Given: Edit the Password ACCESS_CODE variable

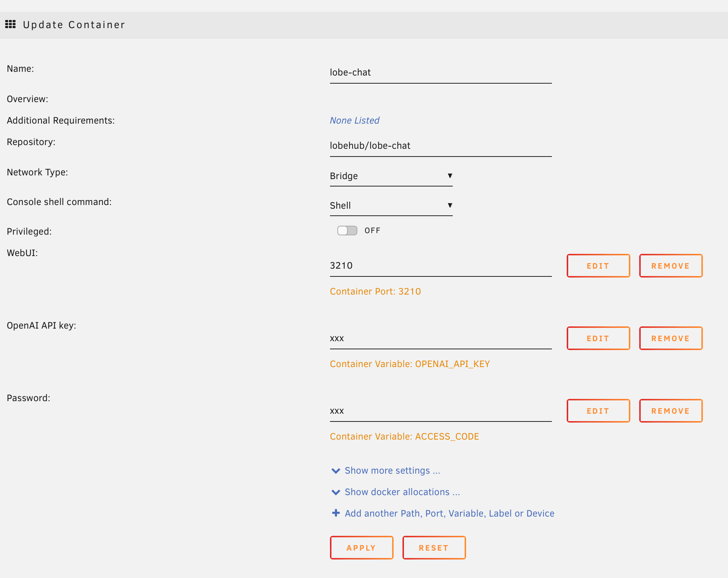Looking at the screenshot, I should [x=598, y=411].
